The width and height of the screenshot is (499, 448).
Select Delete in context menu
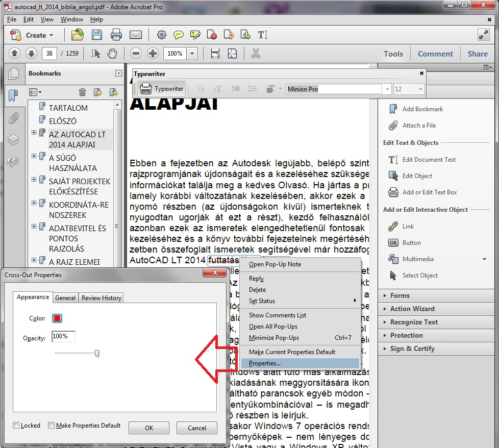[257, 290]
